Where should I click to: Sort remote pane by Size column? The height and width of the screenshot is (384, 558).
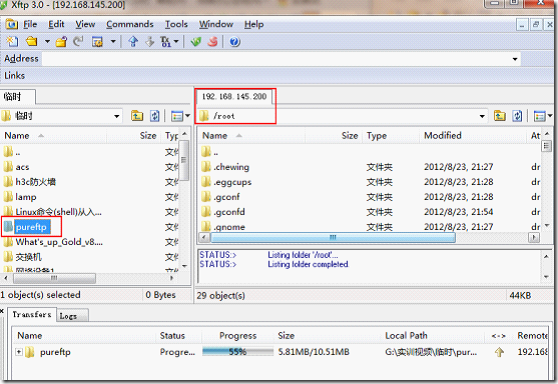click(334, 136)
